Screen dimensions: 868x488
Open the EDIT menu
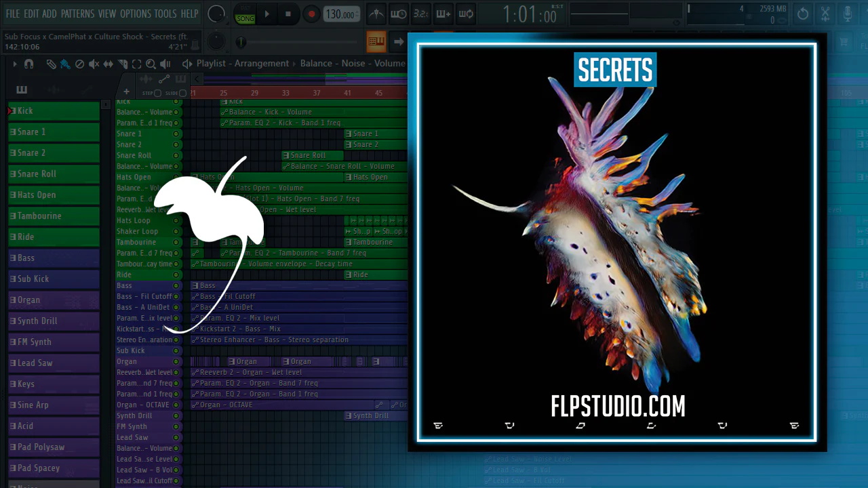tap(31, 14)
